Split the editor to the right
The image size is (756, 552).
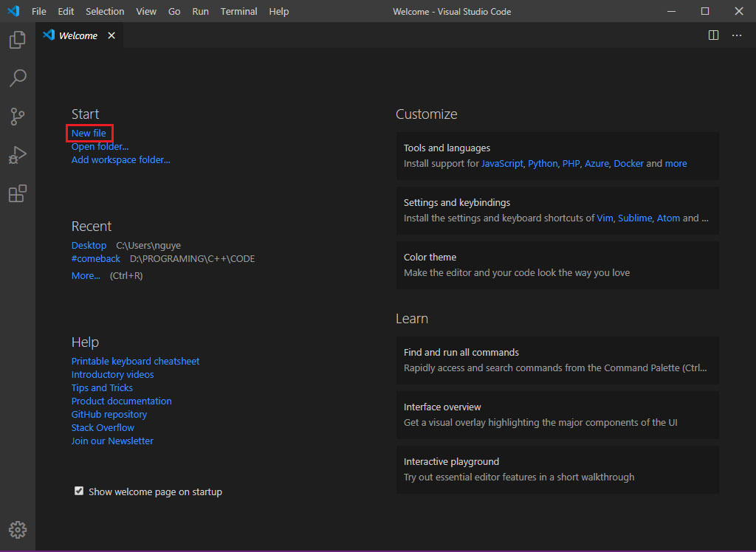(x=713, y=35)
